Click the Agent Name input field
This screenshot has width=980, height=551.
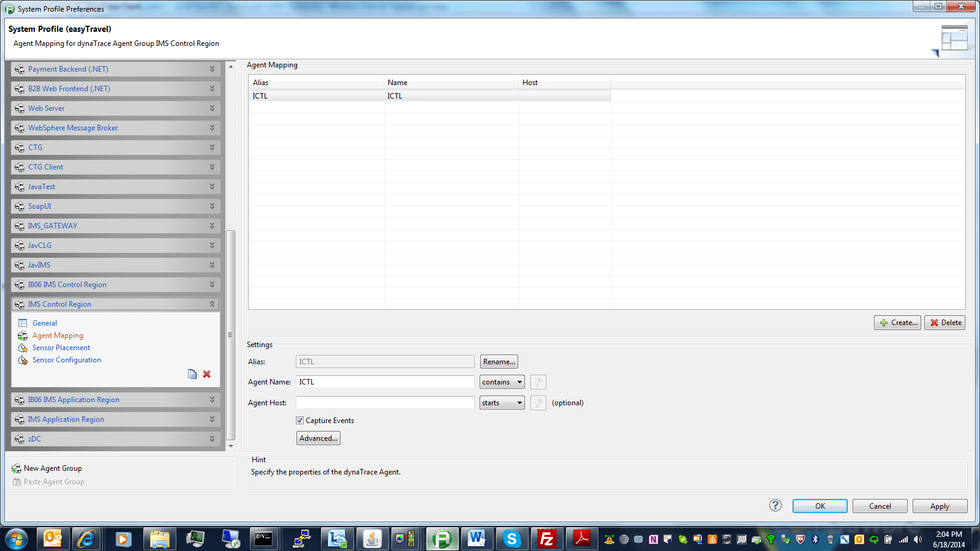coord(385,382)
